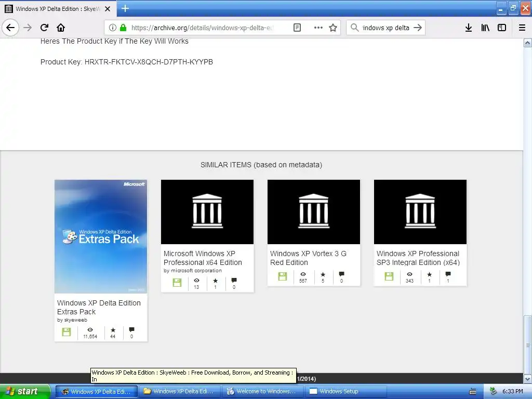Open the Library bookmarks and history
Viewport: 532px width, 399px height.
(485, 28)
